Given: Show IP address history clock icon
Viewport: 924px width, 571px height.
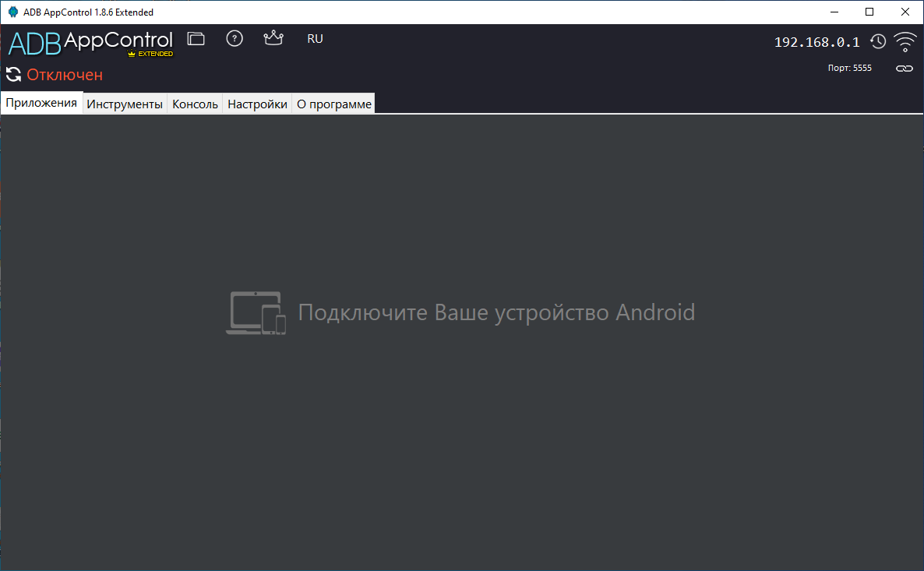Looking at the screenshot, I should (878, 42).
